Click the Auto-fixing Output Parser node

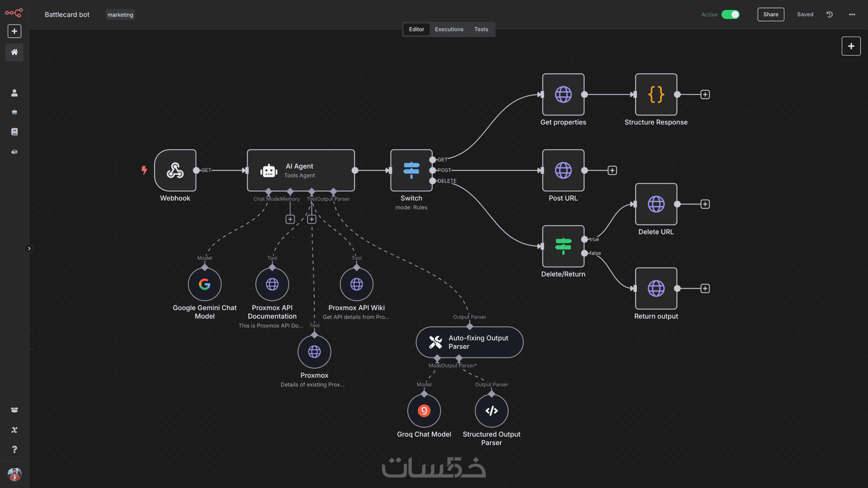469,342
